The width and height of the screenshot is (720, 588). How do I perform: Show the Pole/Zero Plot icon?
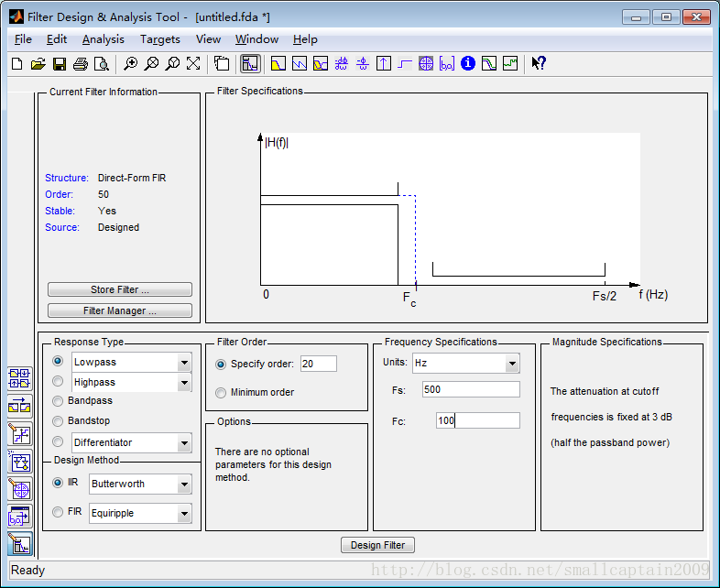pos(426,63)
